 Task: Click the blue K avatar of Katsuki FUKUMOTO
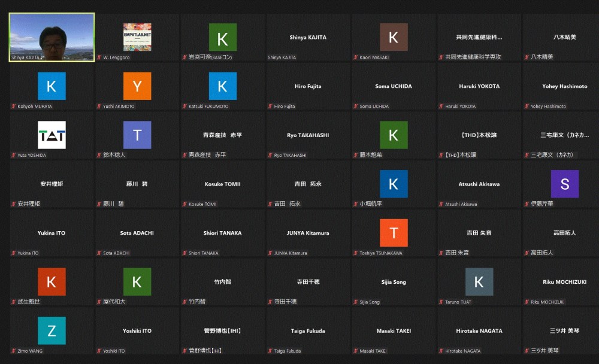222,86
